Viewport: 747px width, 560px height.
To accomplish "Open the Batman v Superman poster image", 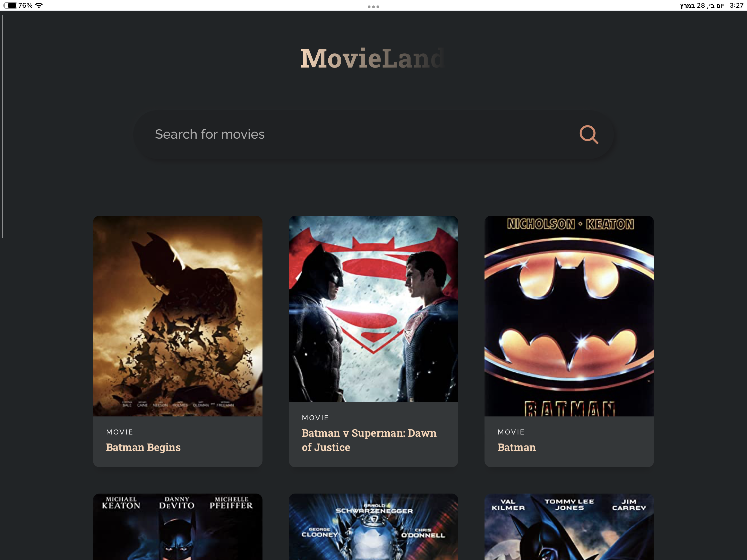I will click(x=373, y=309).
